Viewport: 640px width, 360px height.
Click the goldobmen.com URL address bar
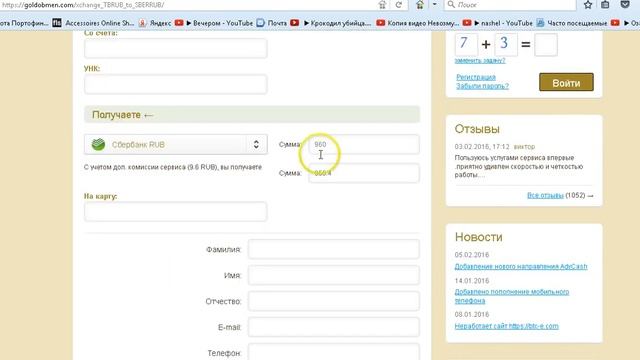point(188,5)
